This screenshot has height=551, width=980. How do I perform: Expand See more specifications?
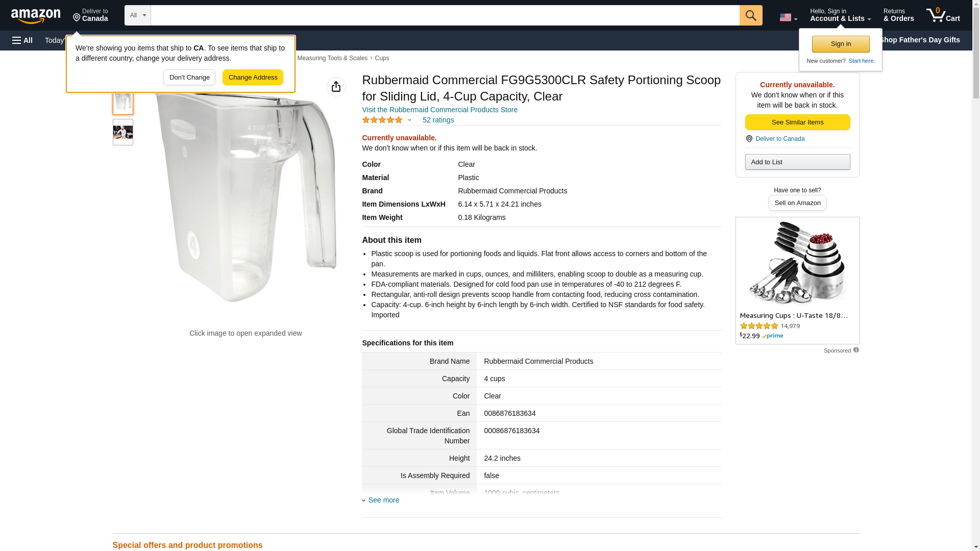[383, 500]
